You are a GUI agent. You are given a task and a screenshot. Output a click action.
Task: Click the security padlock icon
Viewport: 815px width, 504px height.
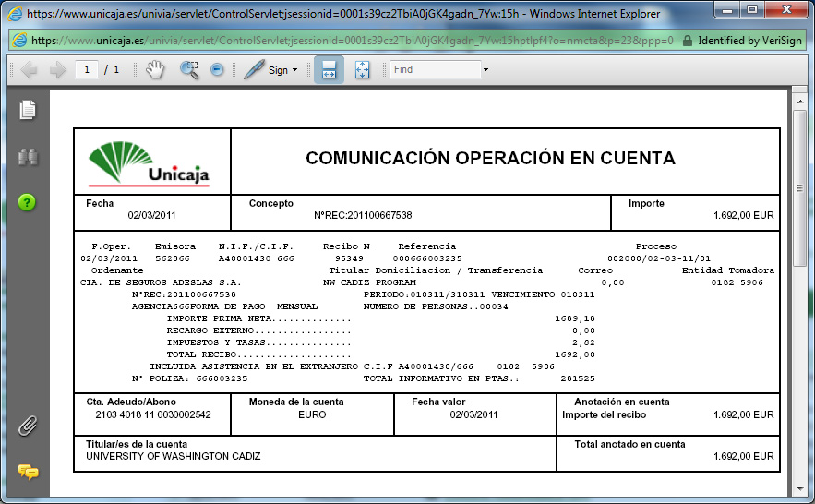pos(687,41)
